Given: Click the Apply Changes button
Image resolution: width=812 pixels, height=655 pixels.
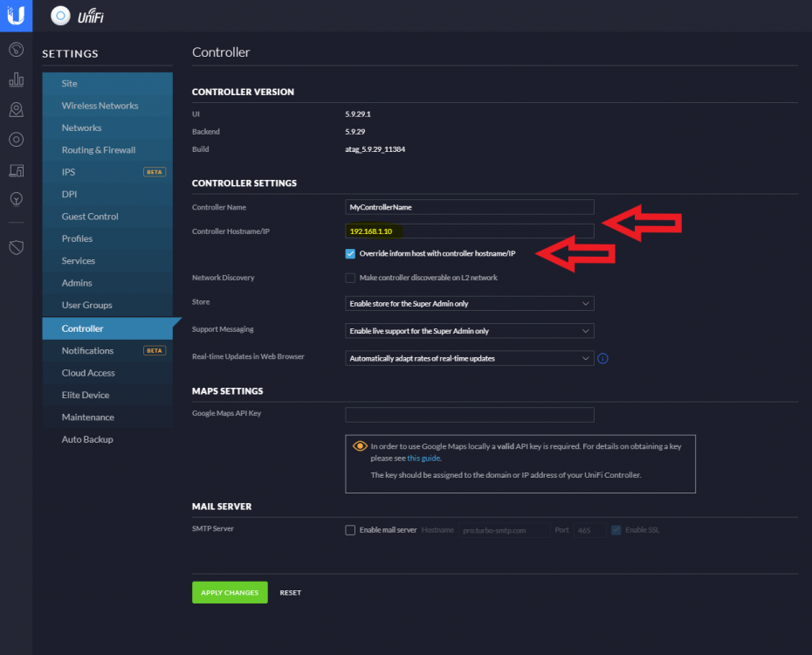Looking at the screenshot, I should [230, 592].
